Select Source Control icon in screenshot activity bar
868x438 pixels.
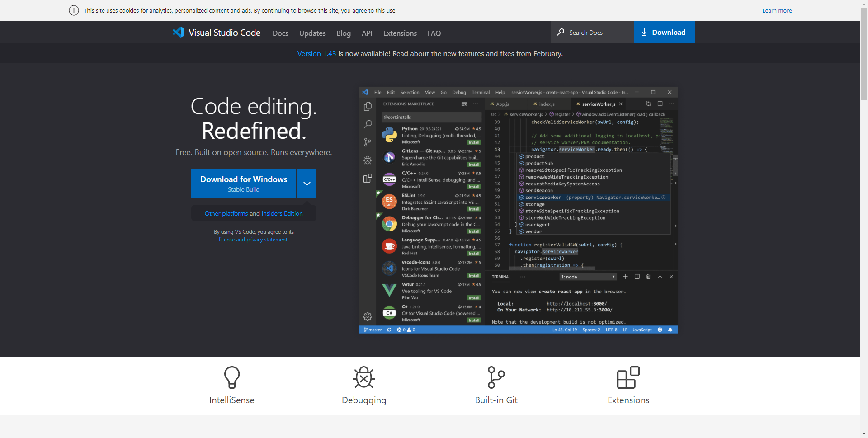click(x=368, y=142)
